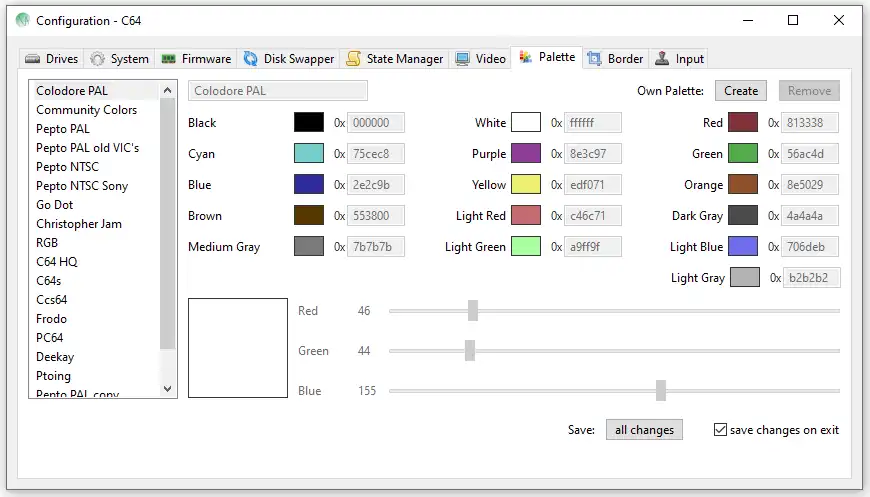
Task: Open the Input tab
Action: [x=679, y=59]
